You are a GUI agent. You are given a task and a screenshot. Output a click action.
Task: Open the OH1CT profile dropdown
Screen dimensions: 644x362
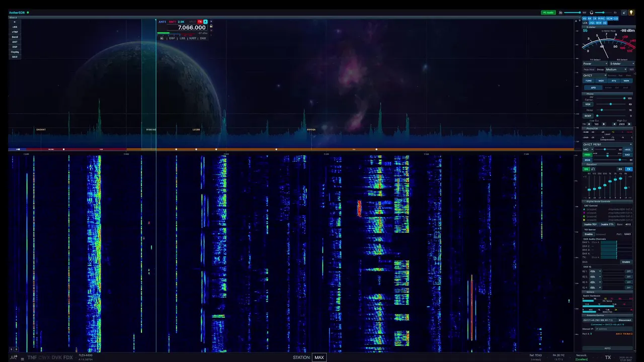[595, 75]
